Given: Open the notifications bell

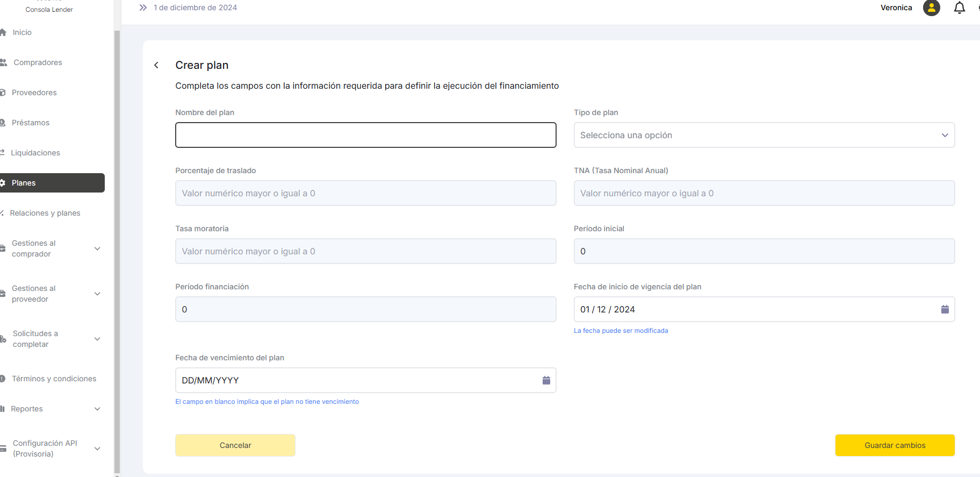Looking at the screenshot, I should pyautogui.click(x=959, y=8).
